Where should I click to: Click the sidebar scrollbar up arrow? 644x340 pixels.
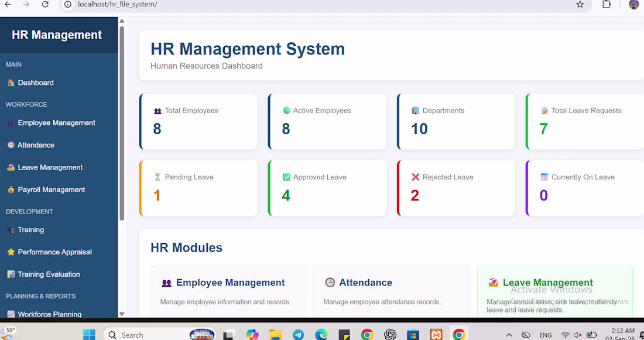pyautogui.click(x=122, y=21)
